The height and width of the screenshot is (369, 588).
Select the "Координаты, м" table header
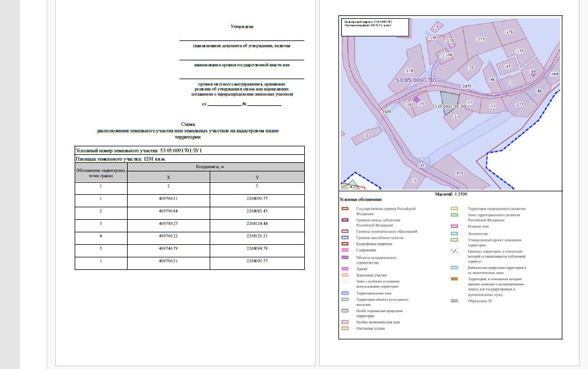(x=210, y=167)
